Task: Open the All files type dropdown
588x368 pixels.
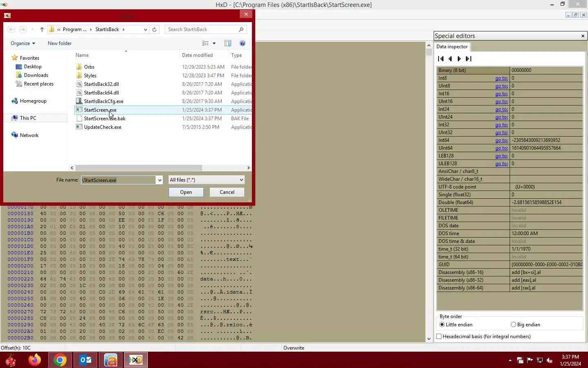Action: click(x=241, y=180)
